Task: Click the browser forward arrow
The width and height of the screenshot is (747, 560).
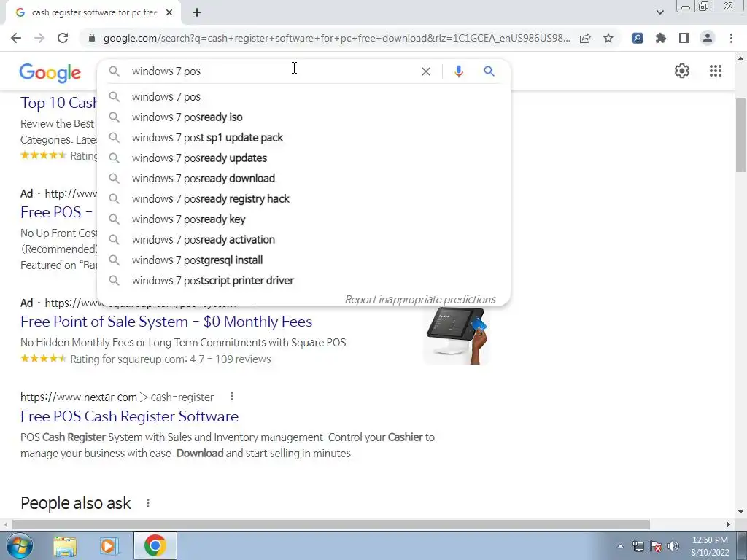Action: tap(39, 38)
